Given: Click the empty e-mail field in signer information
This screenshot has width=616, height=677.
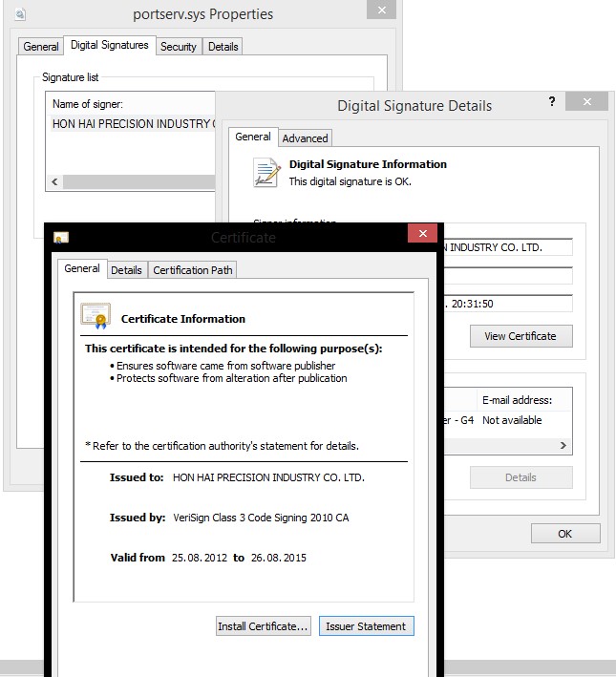Looking at the screenshot, I should click(x=507, y=275).
